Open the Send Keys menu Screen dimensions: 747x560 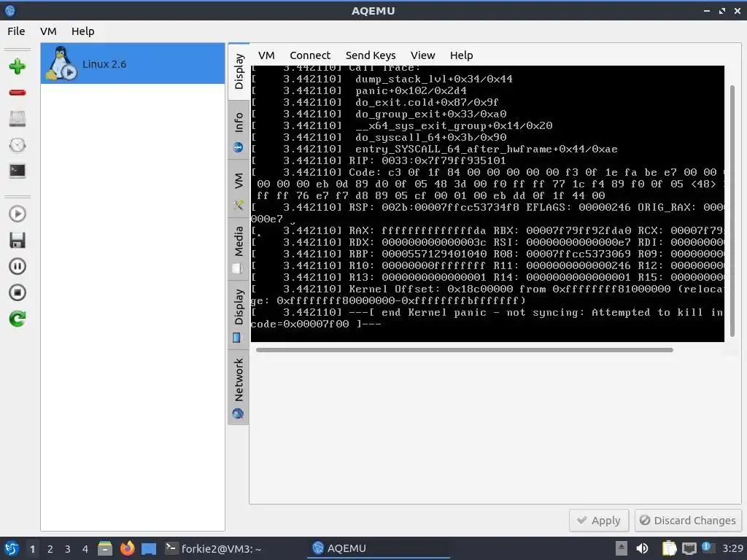click(x=370, y=55)
